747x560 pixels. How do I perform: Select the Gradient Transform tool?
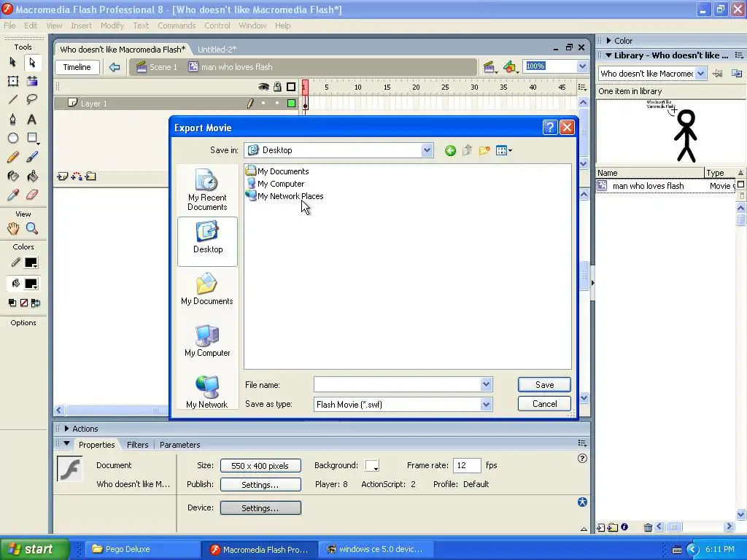[32, 82]
